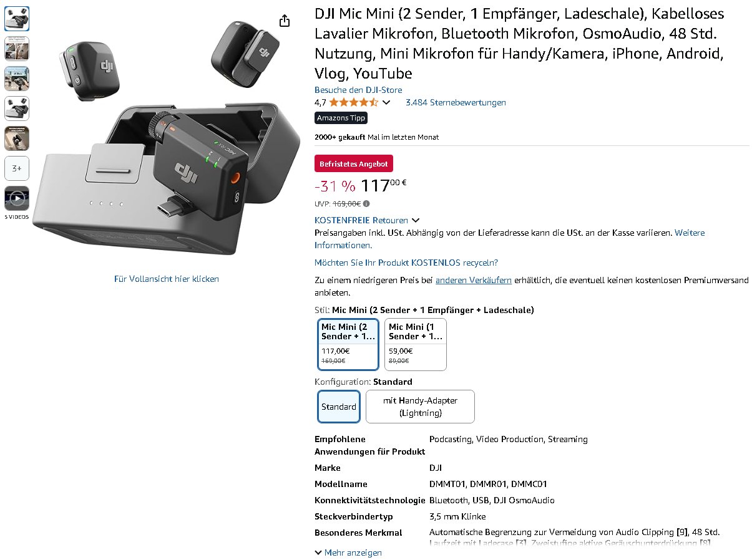Screen dimensions: 752x560
Task: Click the Für Vollansicht hier klicken link
Action: click(x=167, y=279)
